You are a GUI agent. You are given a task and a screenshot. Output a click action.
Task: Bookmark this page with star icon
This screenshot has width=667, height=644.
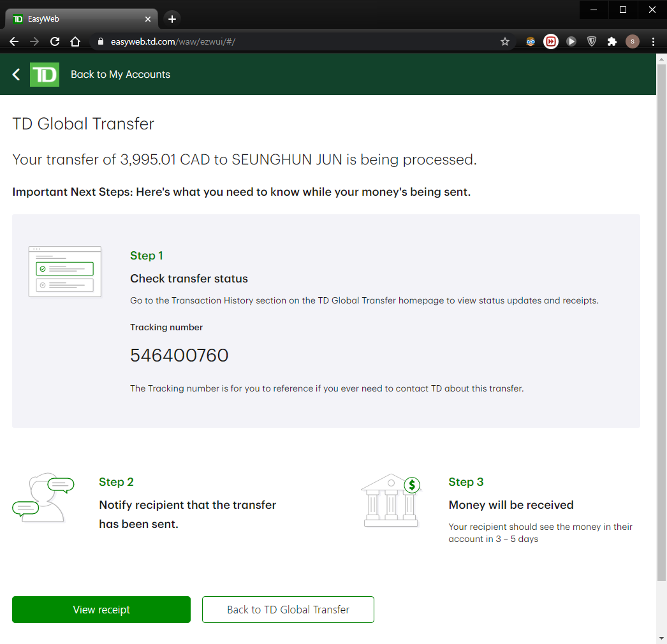point(505,41)
